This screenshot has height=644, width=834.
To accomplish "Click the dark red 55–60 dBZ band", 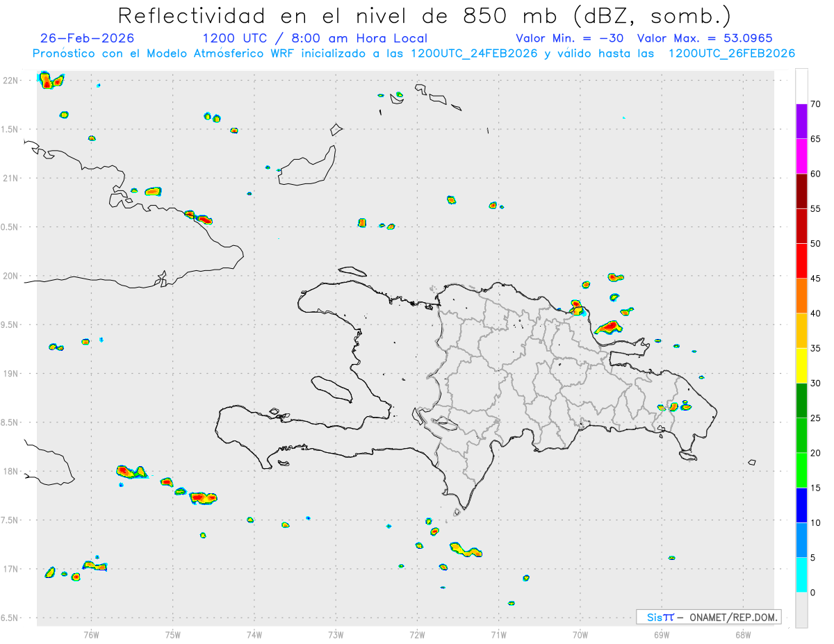I will (801, 191).
